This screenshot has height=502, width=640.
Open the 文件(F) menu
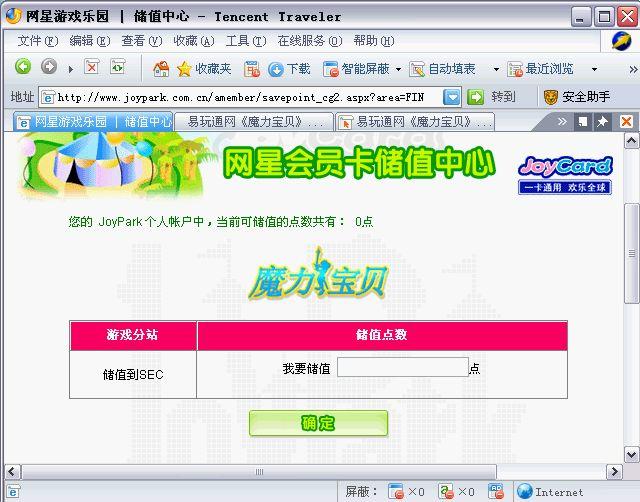[38, 41]
